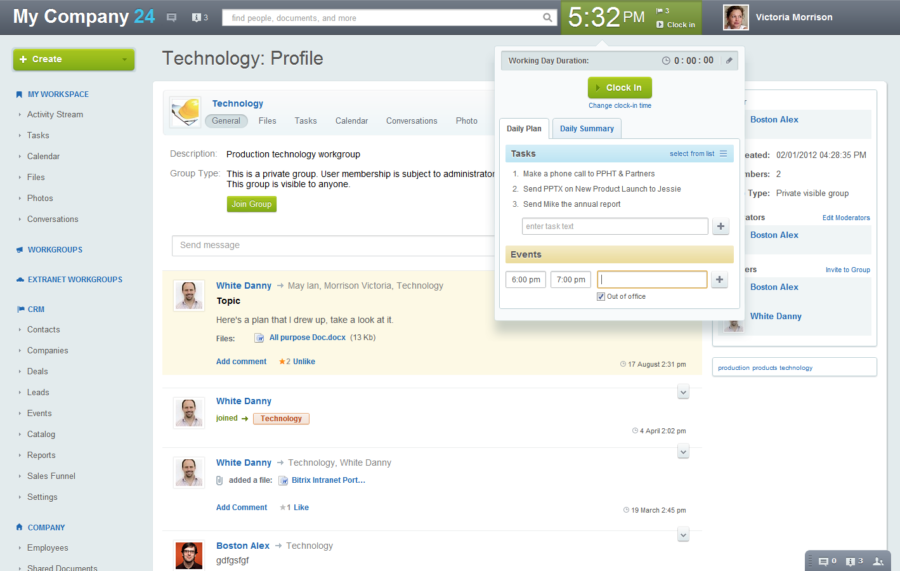Viewport: 900px width, 571px height.
Task: Click the Technology group helmet icon
Action: (x=185, y=111)
